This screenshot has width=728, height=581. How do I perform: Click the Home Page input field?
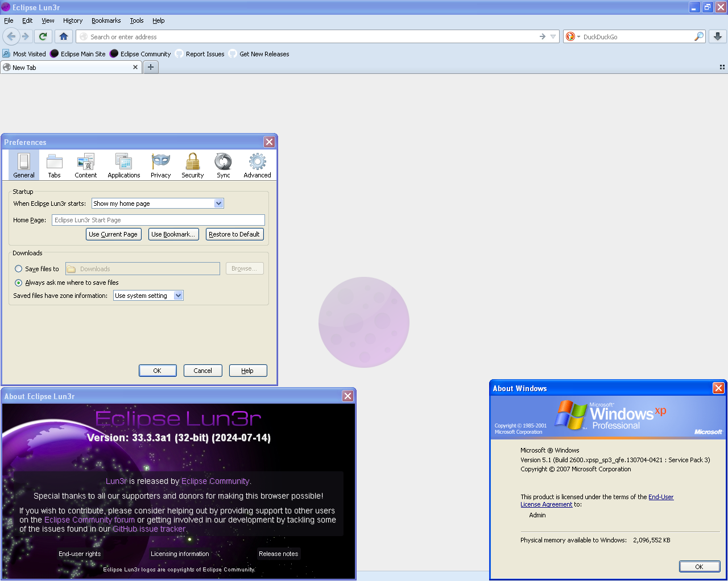tap(158, 220)
